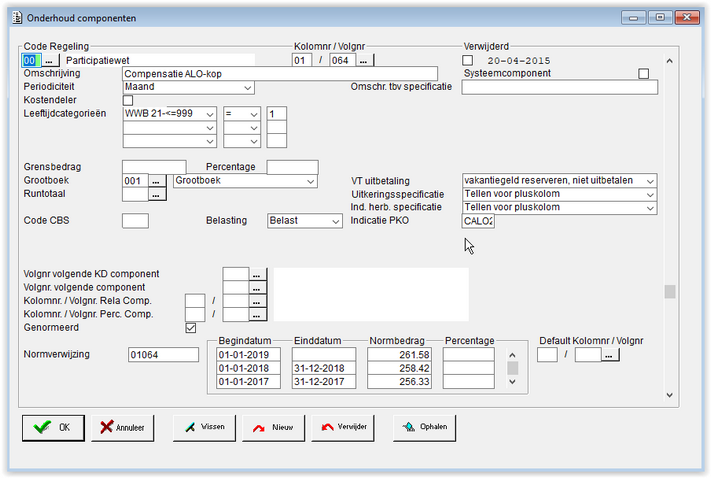Toggle the Verwijderd checkbox
Viewport: 711px width, 478px height.
pyautogui.click(x=468, y=60)
